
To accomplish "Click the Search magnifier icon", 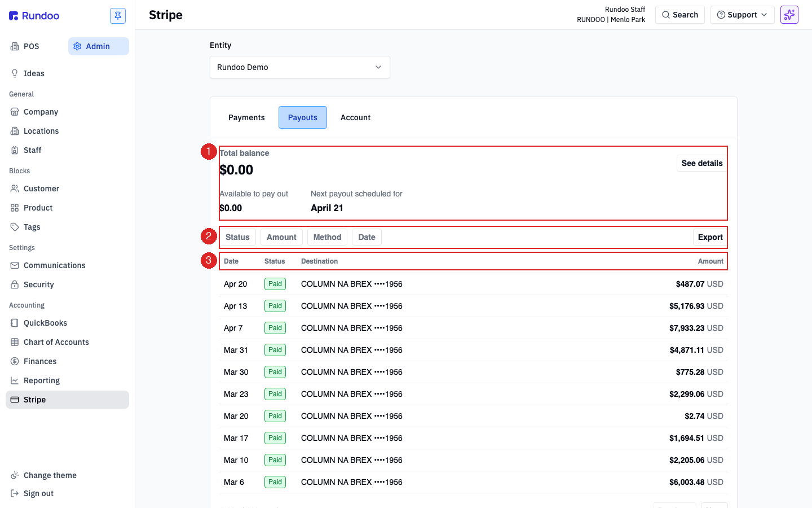I will [x=666, y=15].
